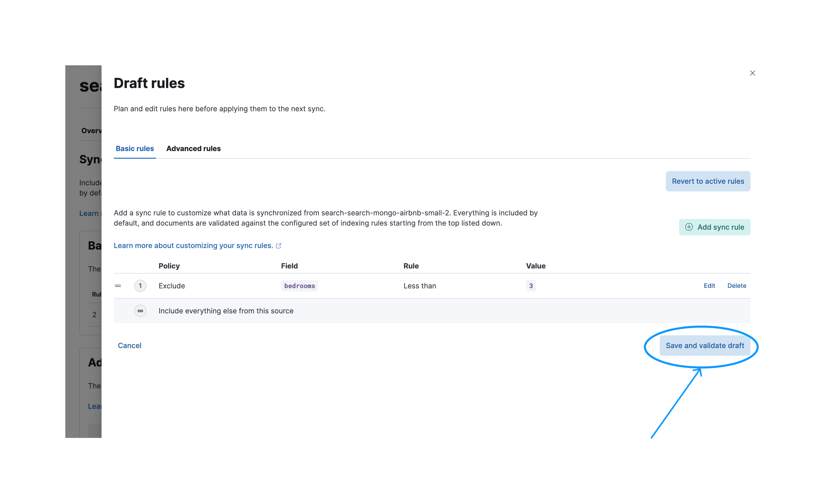Image resolution: width=824 pixels, height=504 pixels.
Task: Close the Draft rules flyout
Action: click(752, 73)
